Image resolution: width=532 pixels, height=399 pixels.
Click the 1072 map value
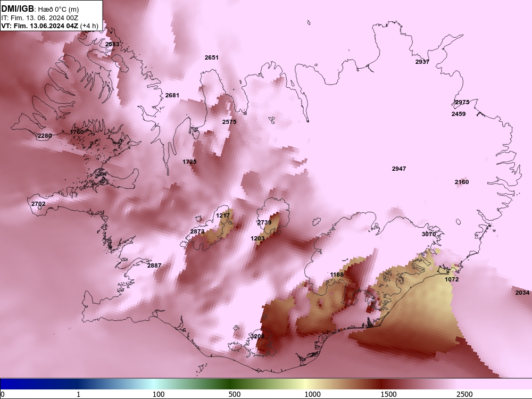click(x=452, y=279)
